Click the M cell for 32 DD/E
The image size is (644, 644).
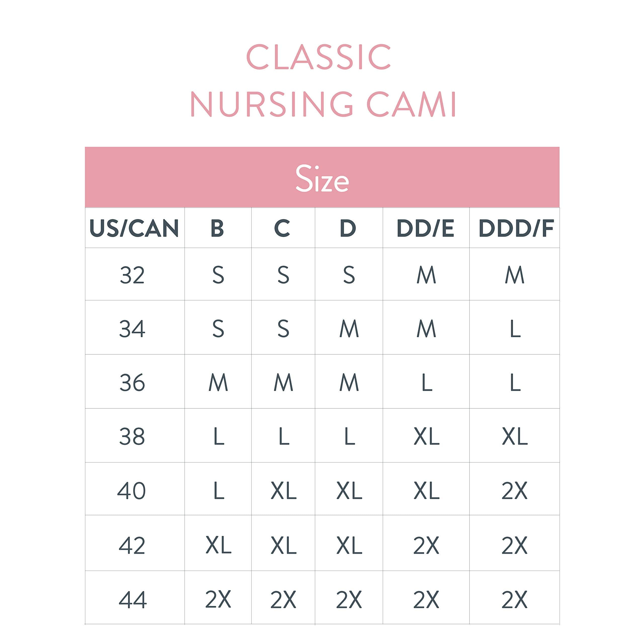(426, 275)
